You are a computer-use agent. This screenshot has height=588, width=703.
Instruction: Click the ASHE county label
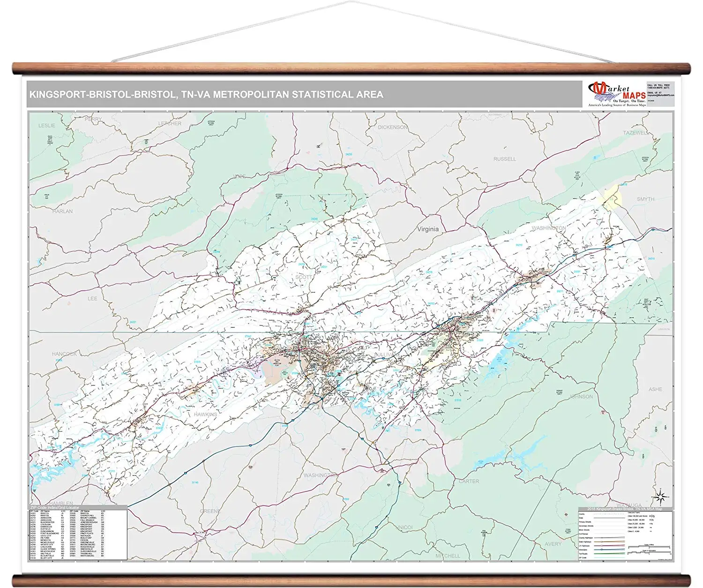coord(655,389)
